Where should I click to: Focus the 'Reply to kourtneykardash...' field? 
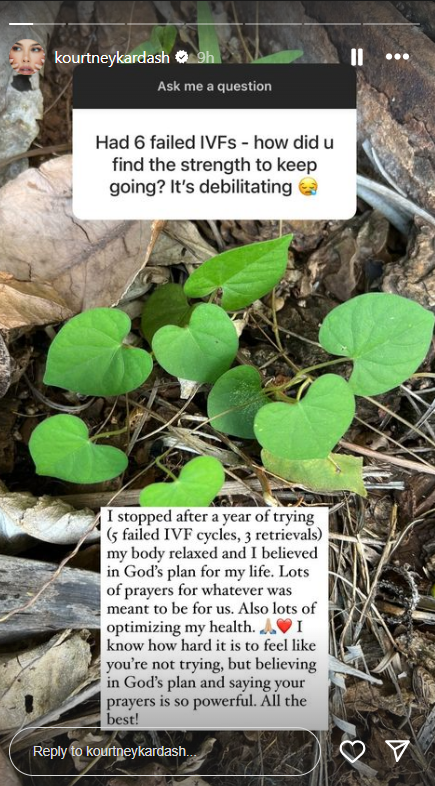click(x=164, y=751)
